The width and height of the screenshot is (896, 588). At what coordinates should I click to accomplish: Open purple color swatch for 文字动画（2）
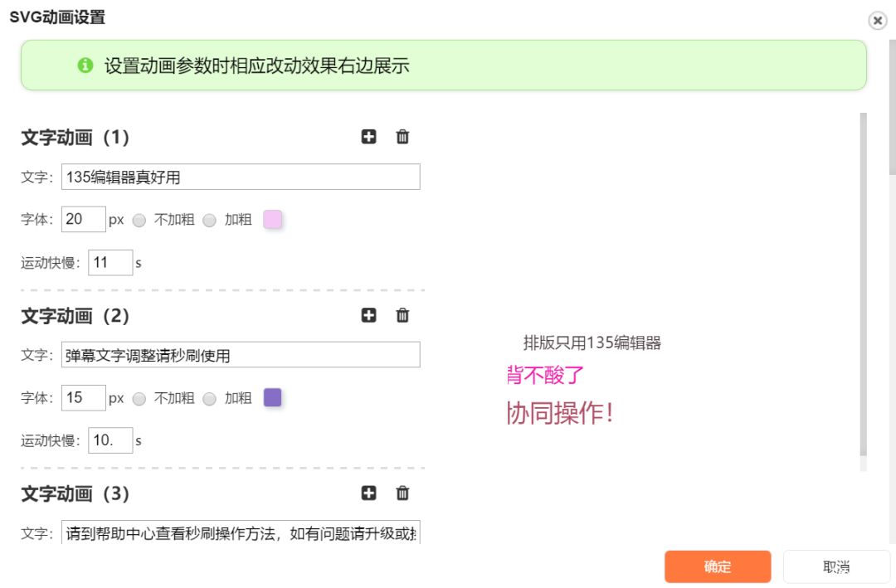(272, 398)
